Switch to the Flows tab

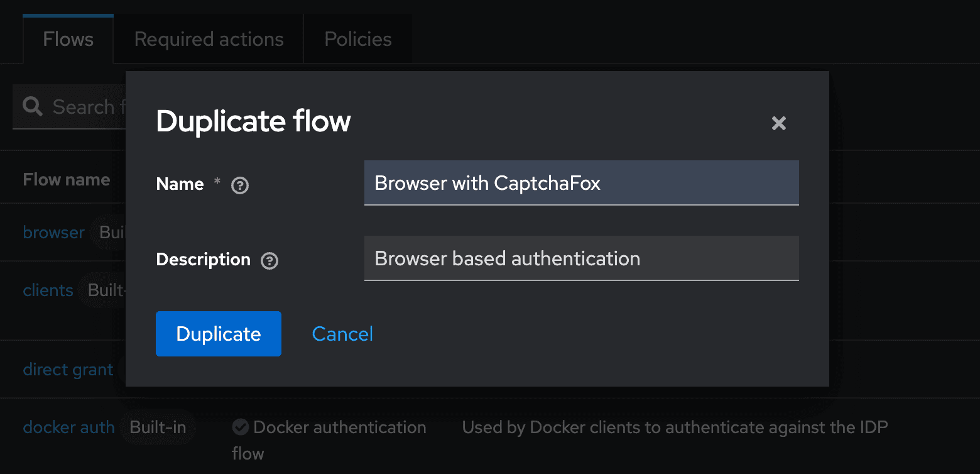(x=68, y=40)
